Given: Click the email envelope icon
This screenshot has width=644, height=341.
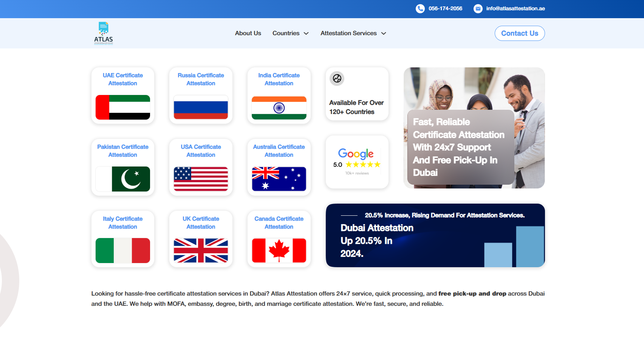Looking at the screenshot, I should (478, 9).
